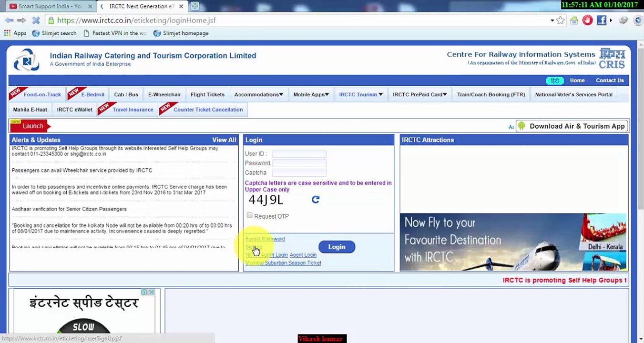Bookmark this page with the star icon
This screenshot has height=343, width=644.
561,20
